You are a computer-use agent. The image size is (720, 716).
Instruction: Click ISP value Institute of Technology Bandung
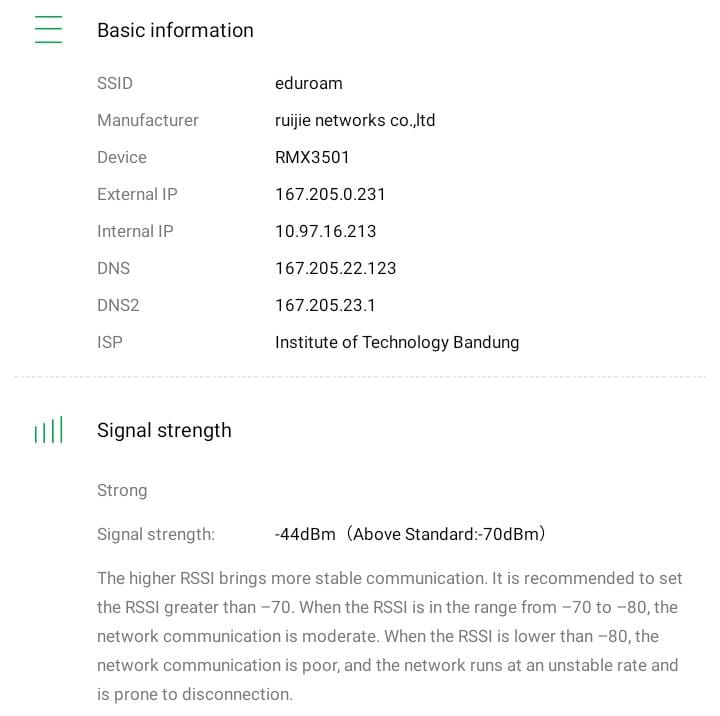point(397,342)
